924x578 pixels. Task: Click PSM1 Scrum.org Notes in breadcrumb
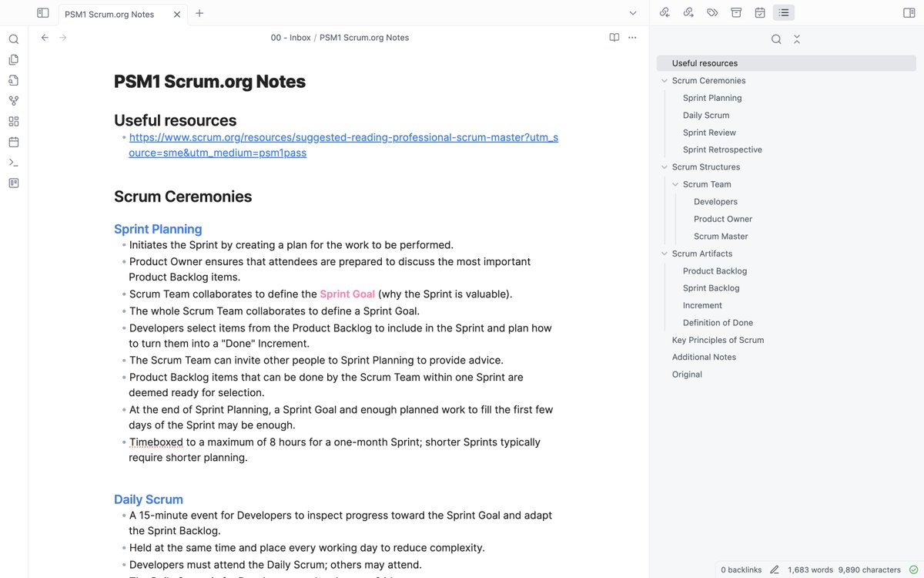364,38
